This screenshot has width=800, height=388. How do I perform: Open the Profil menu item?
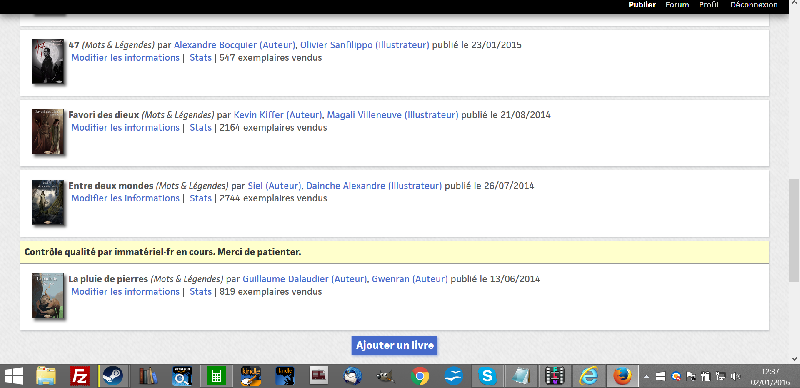pyautogui.click(x=709, y=5)
